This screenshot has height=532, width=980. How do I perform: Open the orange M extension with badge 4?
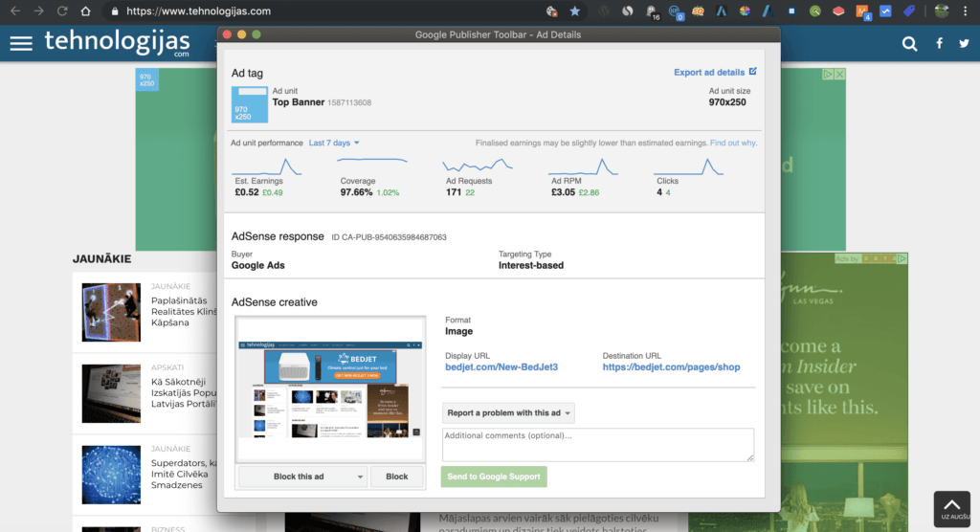pos(862,11)
